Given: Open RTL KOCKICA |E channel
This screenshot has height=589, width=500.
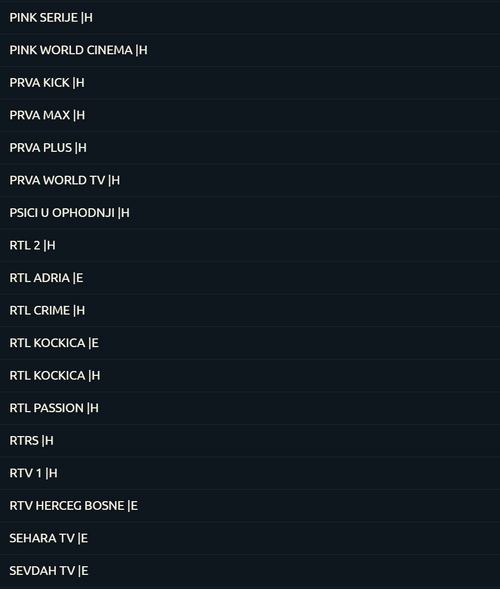Looking at the screenshot, I should (x=250, y=343).
